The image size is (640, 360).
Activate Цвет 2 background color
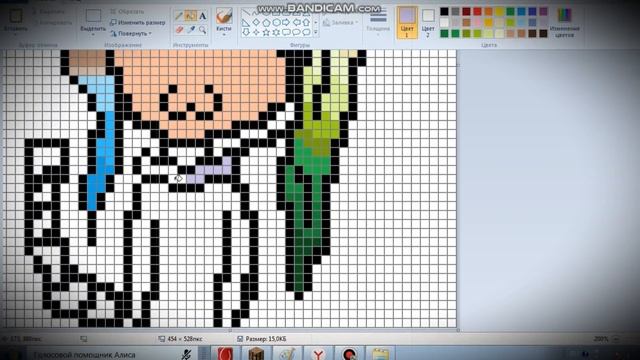click(x=428, y=23)
